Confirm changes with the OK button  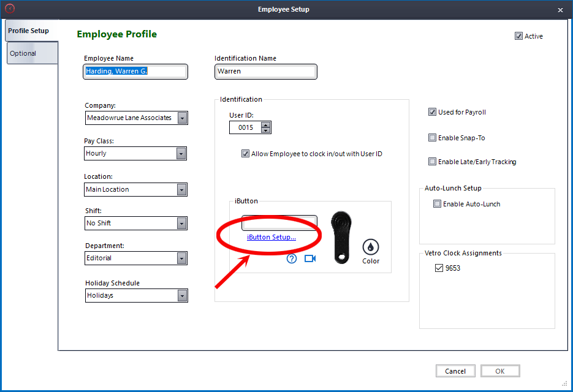tap(499, 371)
